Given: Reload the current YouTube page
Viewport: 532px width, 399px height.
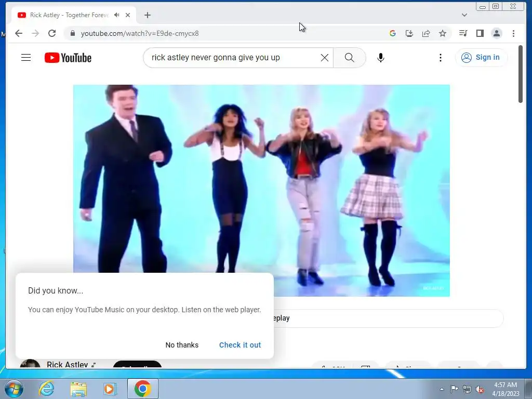Looking at the screenshot, I should click(52, 33).
